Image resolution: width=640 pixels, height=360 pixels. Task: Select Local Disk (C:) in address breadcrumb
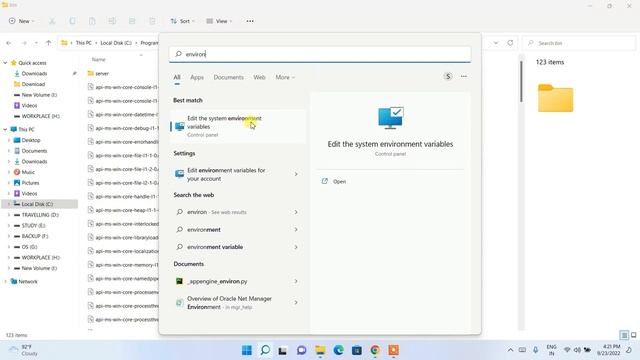click(x=116, y=43)
